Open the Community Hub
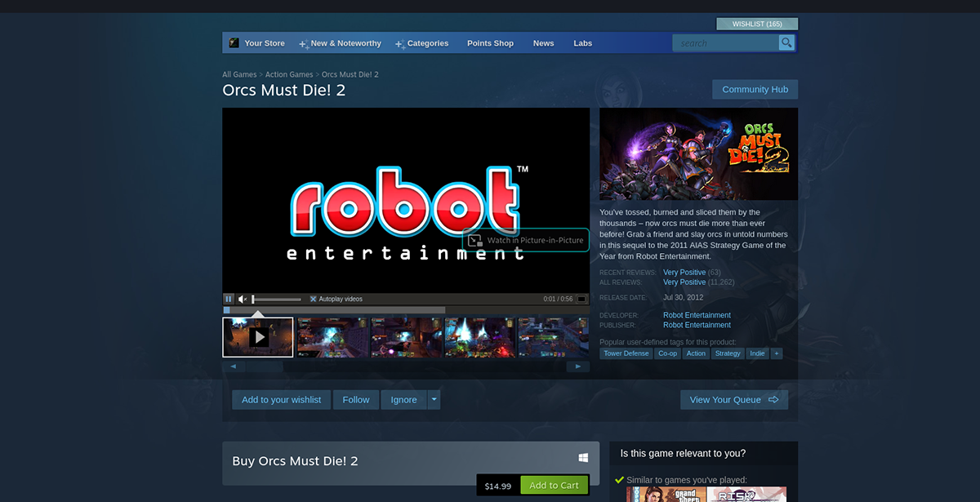This screenshot has width=980, height=502. (x=755, y=90)
